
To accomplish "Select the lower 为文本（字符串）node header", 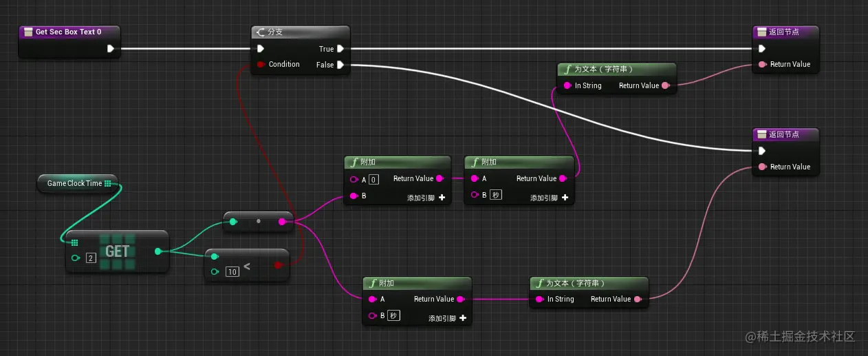I will point(589,283).
